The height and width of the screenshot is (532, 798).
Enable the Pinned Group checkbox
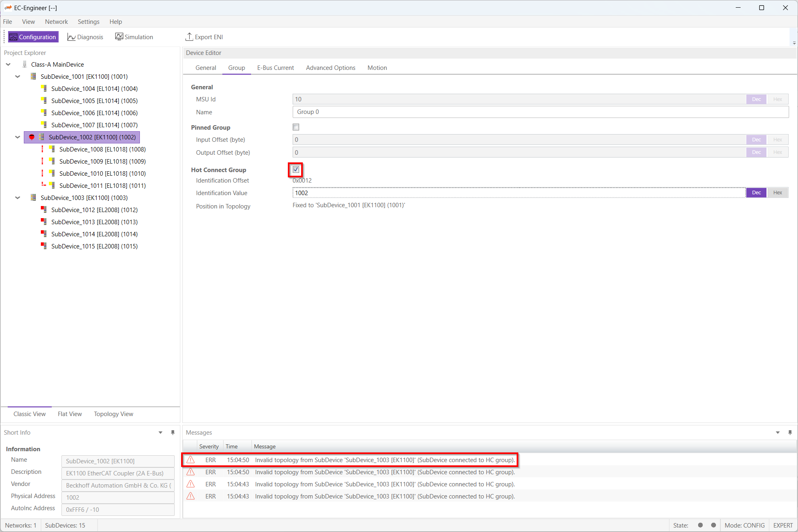coord(296,127)
